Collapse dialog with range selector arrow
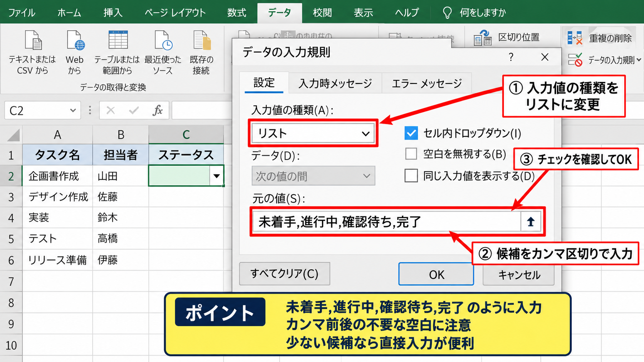This screenshot has width=644, height=362. pos(531,222)
